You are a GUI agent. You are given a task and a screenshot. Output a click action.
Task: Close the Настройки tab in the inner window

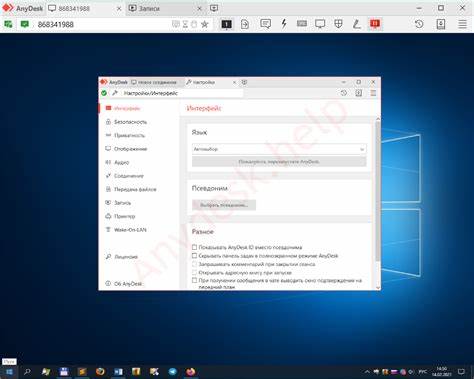pos(234,82)
